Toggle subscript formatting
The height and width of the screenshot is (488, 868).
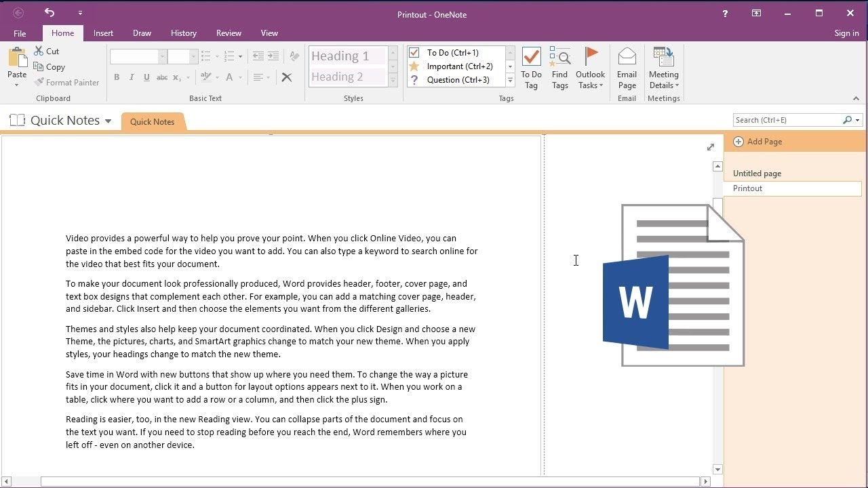pyautogui.click(x=176, y=77)
